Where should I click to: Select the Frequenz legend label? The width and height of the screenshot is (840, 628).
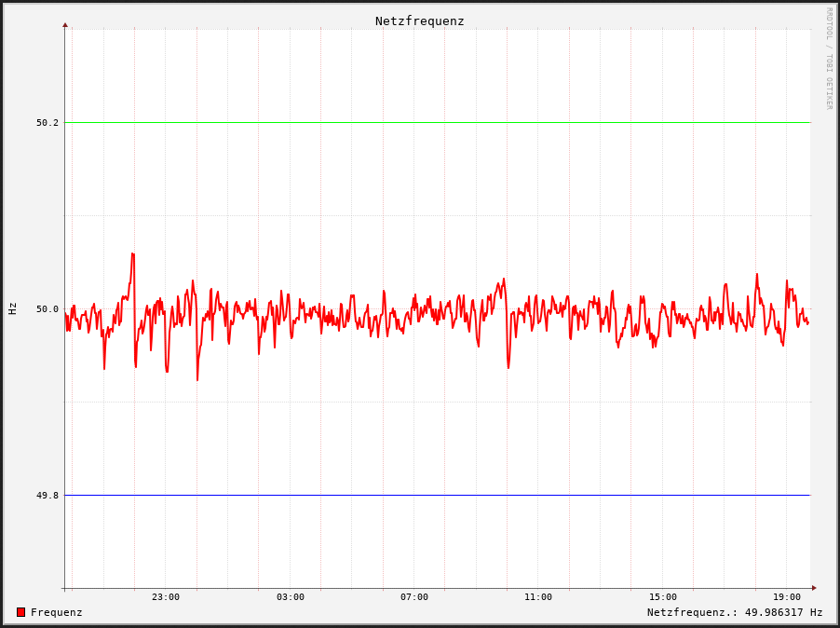click(56, 612)
